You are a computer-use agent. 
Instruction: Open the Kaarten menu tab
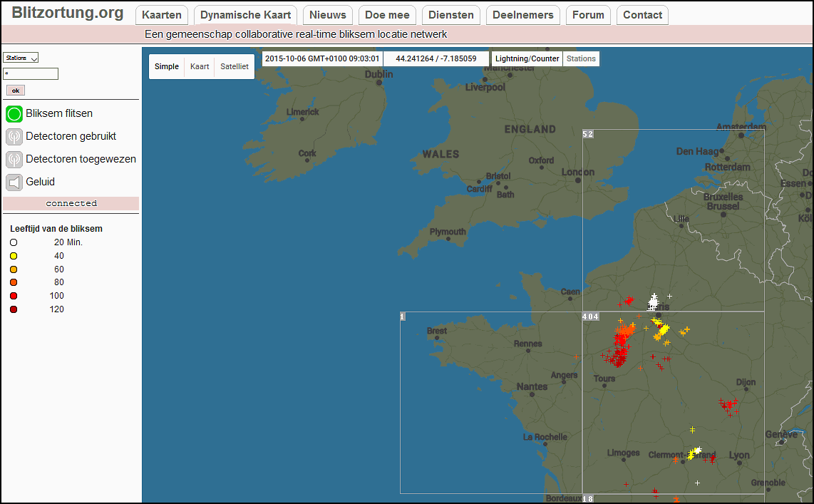[x=162, y=15]
